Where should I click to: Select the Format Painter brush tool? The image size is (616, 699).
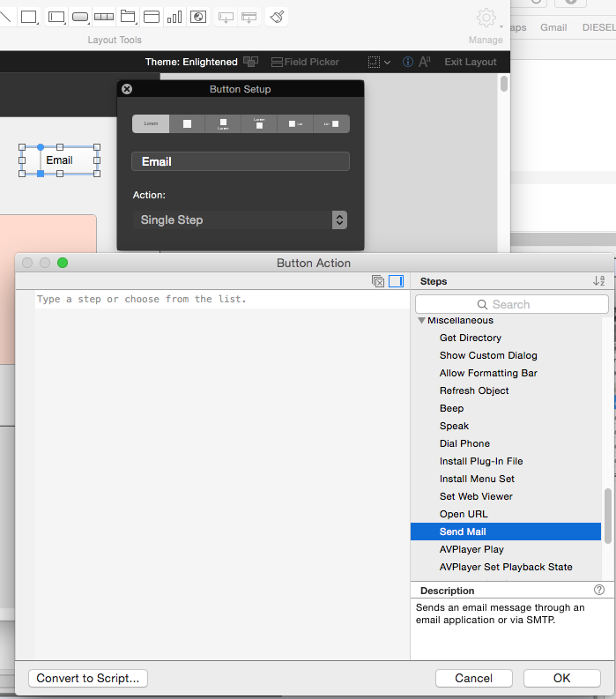coord(277,18)
